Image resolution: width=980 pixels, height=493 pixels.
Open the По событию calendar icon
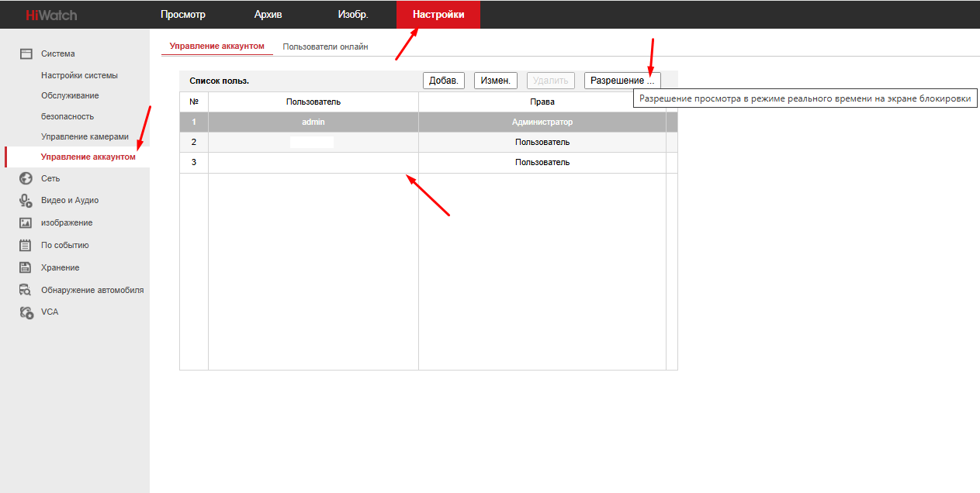[x=26, y=245]
